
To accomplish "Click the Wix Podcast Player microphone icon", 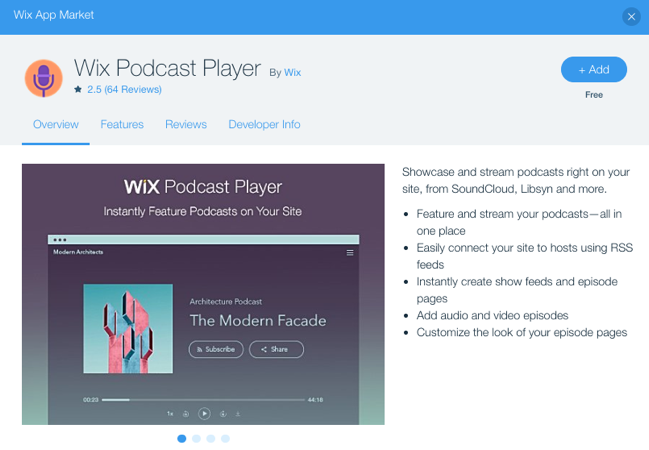I will pos(44,78).
